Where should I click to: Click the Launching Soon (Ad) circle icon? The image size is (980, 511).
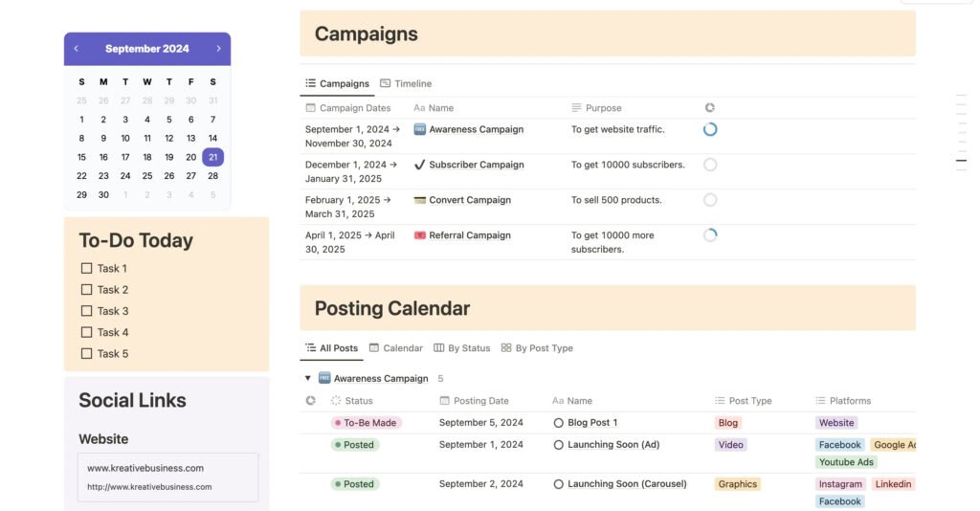[558, 445]
